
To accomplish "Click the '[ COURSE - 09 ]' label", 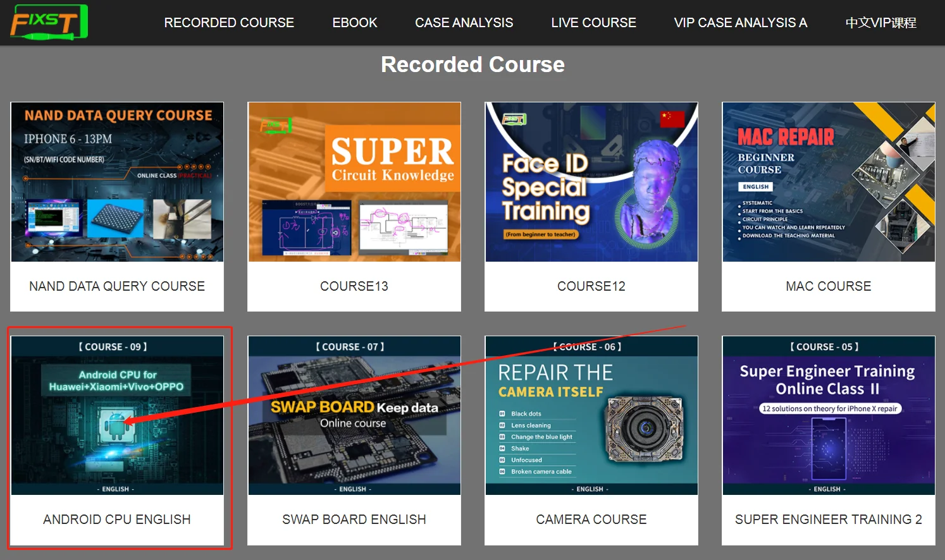I will pos(113,347).
